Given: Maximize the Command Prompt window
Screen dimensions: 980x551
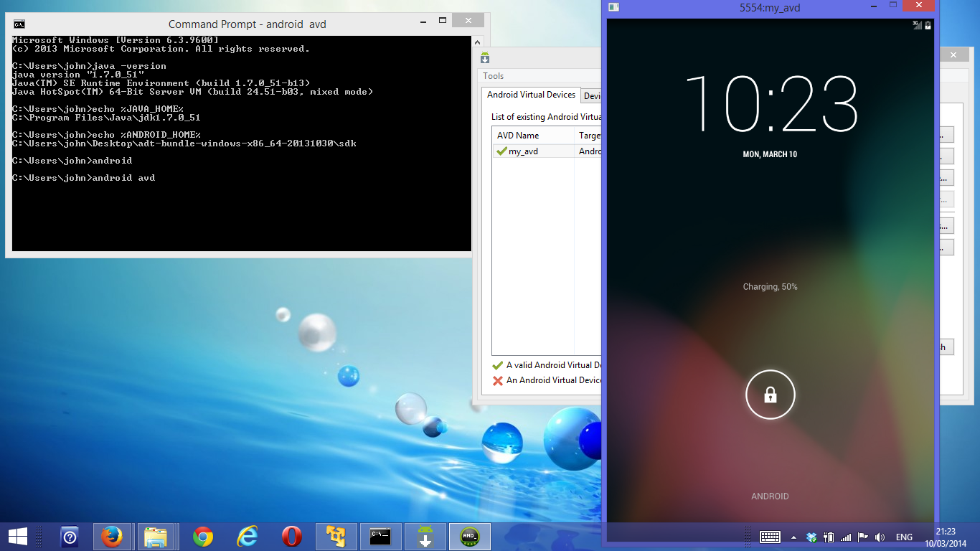Looking at the screenshot, I should click(x=443, y=21).
